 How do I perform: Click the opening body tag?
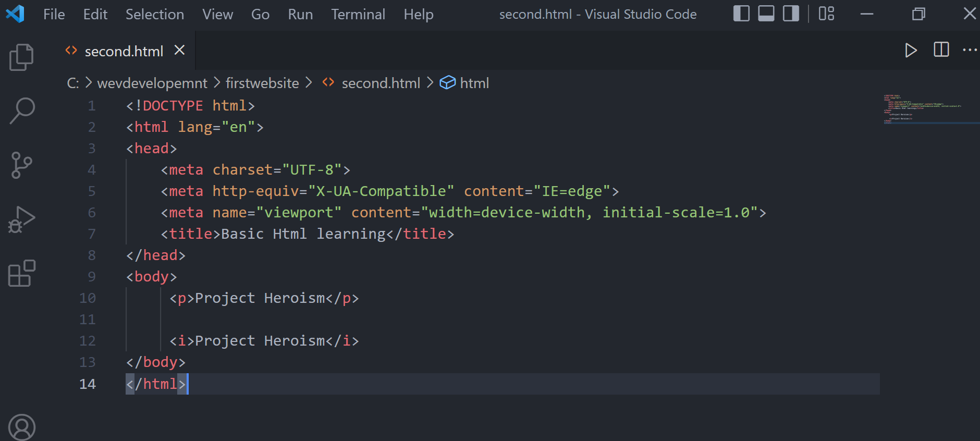coord(152,277)
